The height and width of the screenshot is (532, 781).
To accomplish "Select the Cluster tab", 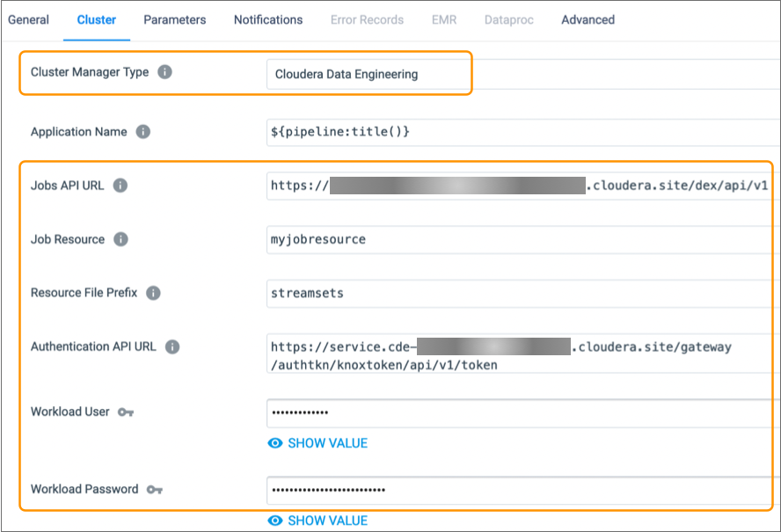I will click(96, 20).
